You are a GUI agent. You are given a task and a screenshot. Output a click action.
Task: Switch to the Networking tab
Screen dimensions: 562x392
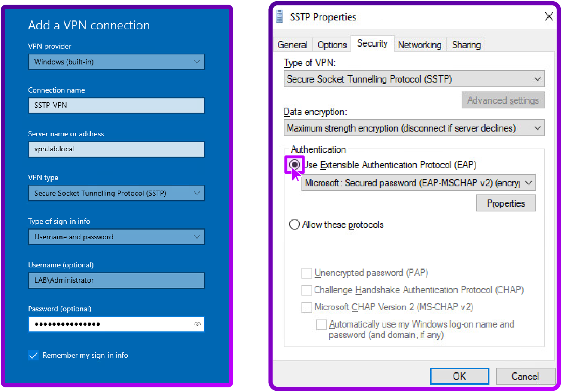click(420, 44)
